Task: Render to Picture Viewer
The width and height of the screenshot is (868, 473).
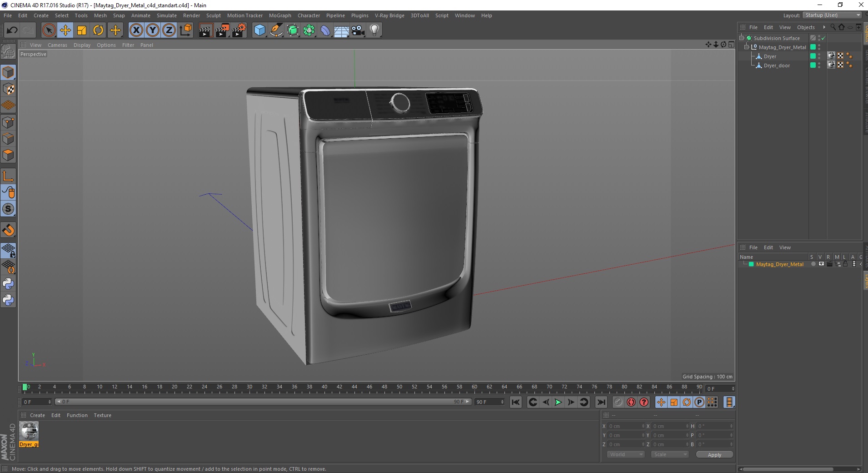Action: (222, 30)
